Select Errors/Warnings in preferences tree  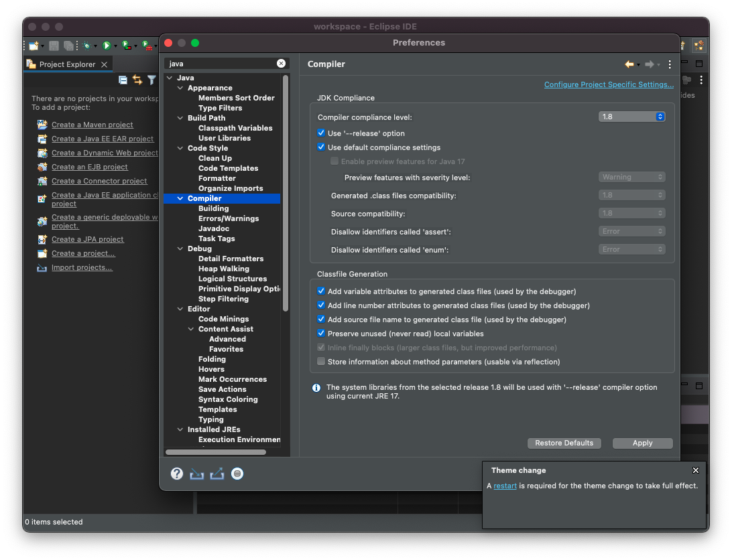(x=229, y=218)
